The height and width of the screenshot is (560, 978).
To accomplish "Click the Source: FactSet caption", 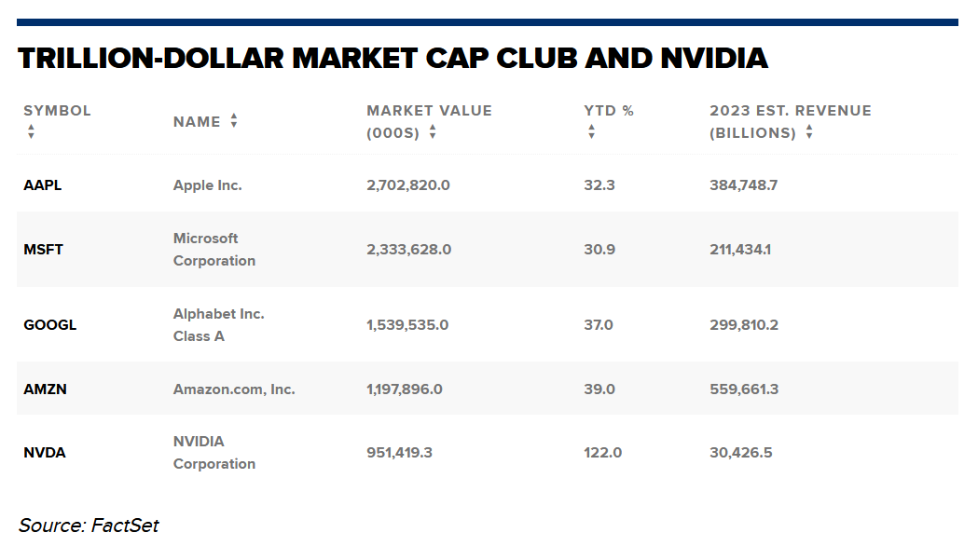I will (89, 526).
